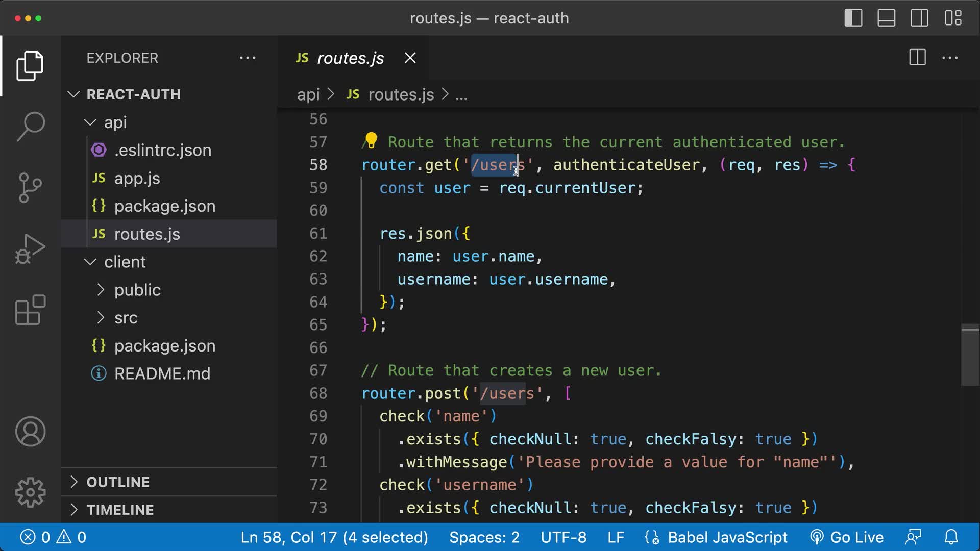980x551 pixels.
Task: Open the Extensions view
Action: click(x=30, y=310)
